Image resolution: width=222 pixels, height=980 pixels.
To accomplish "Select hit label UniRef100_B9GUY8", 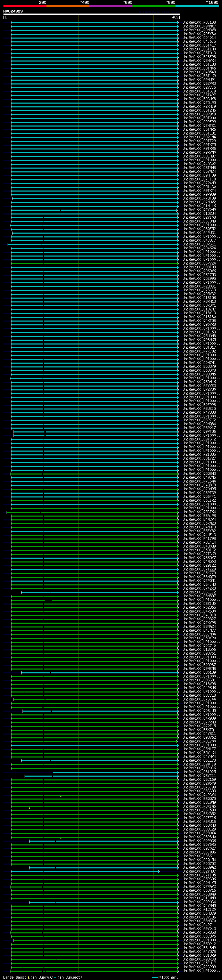I will [x=199, y=99].
